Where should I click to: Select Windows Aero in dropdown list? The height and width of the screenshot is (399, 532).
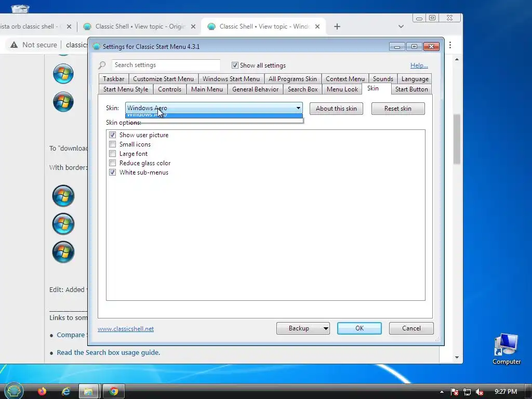tap(214, 116)
